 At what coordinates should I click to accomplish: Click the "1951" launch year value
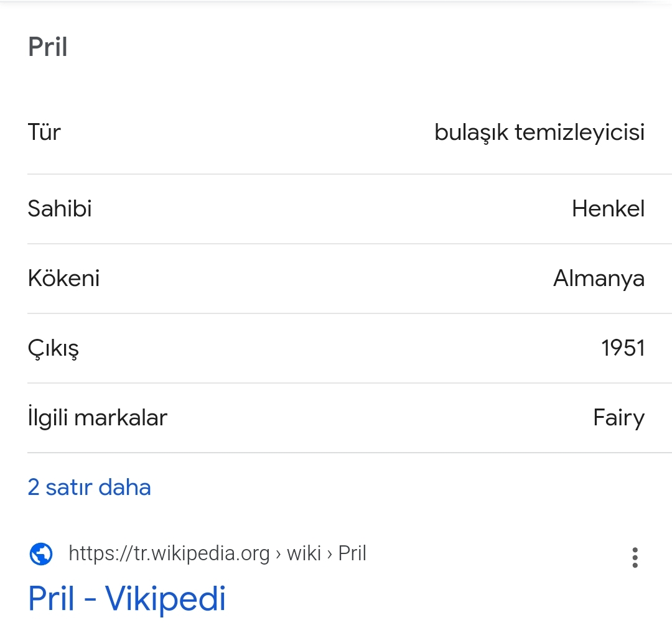(x=623, y=348)
